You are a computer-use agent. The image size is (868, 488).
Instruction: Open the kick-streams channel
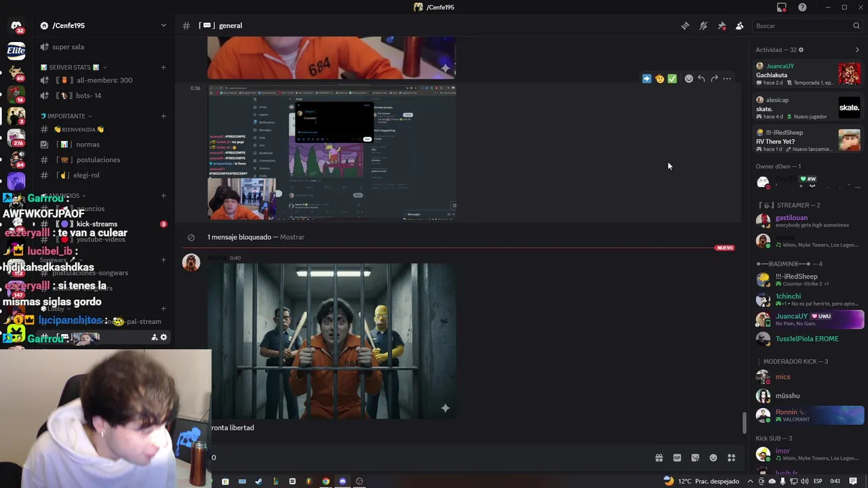[103, 224]
